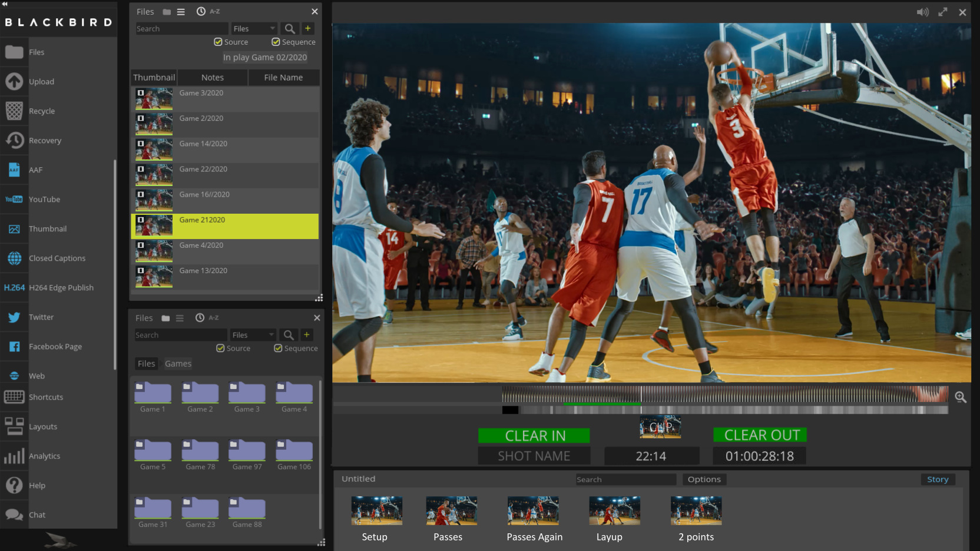
Task: Uncheck Source in the lower Files panel
Action: click(220, 348)
